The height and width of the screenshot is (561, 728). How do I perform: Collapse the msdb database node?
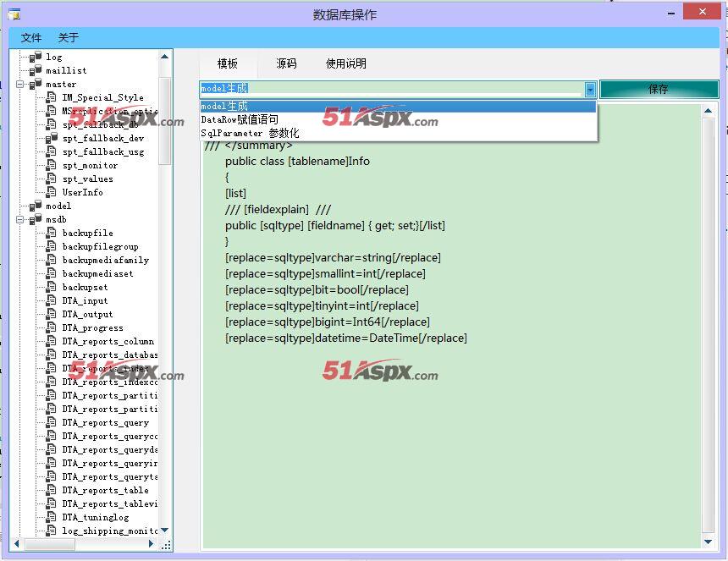coord(20,219)
